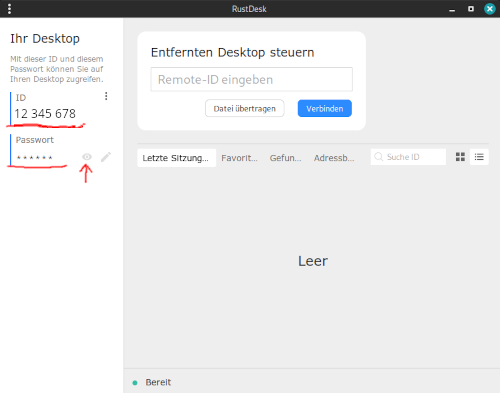Image resolution: width=500 pixels, height=393 pixels.
Task: Click the search magnifier icon
Action: point(378,157)
